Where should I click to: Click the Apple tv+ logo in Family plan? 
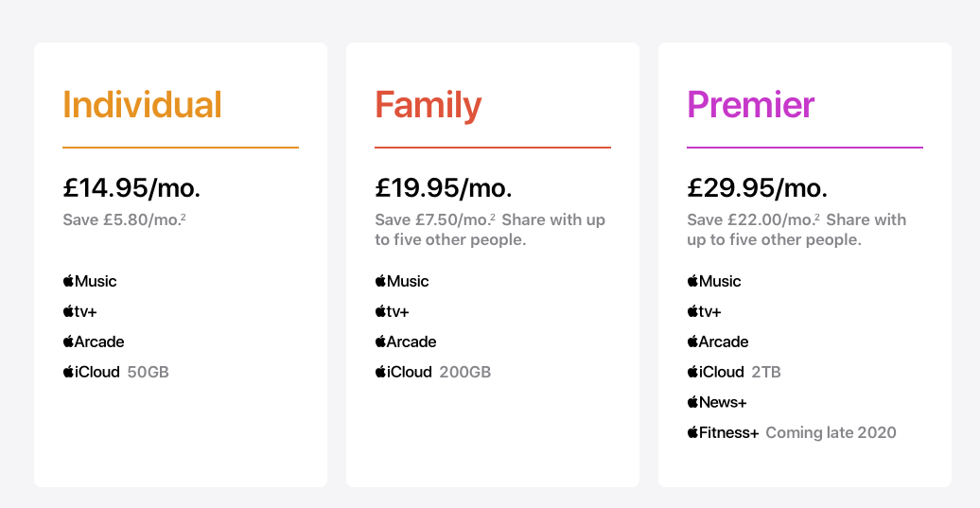(x=392, y=311)
